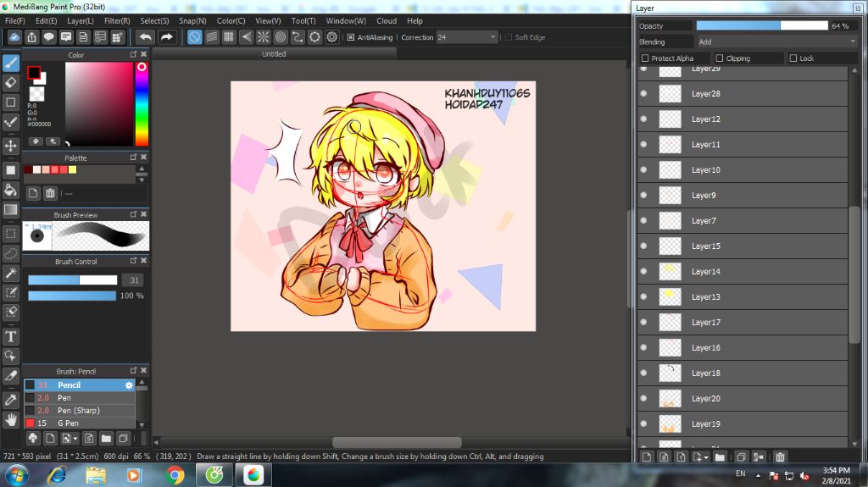
Task: Pop out the Palette panel
Action: click(133, 158)
